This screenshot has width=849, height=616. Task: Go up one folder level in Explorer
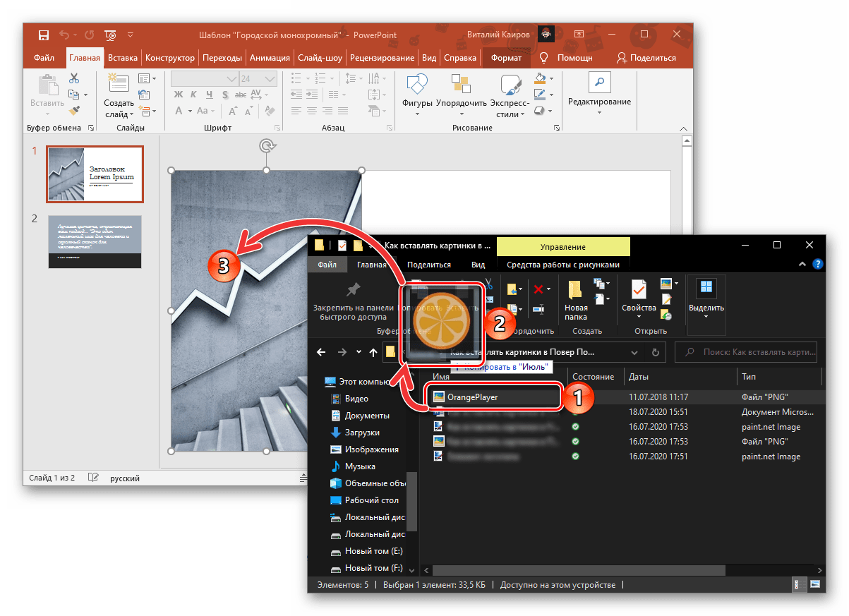(x=373, y=352)
